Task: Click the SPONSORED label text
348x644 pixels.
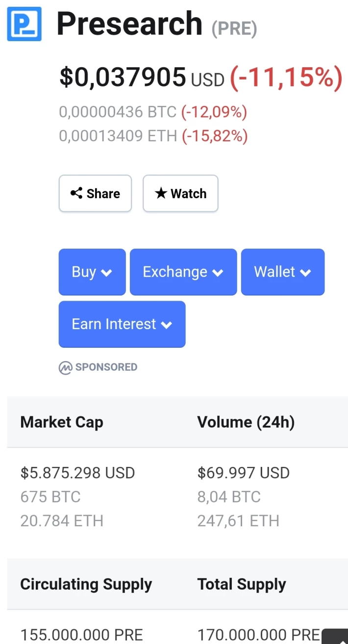Action: [x=106, y=367]
